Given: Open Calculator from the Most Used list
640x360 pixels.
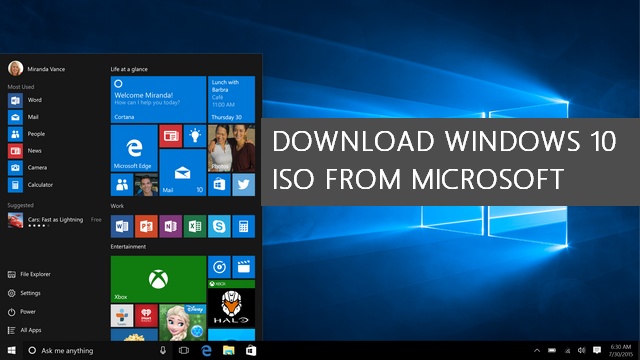Looking at the screenshot, I should 31,185.
